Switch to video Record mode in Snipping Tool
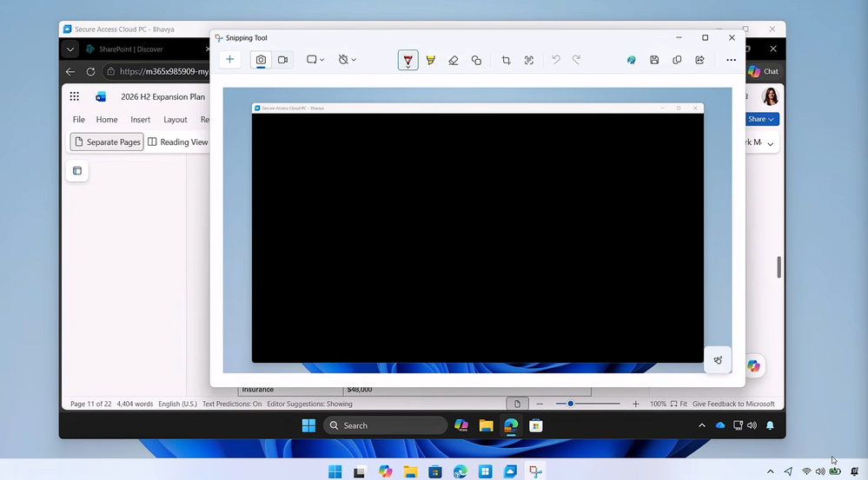This screenshot has width=868, height=480. coord(283,60)
